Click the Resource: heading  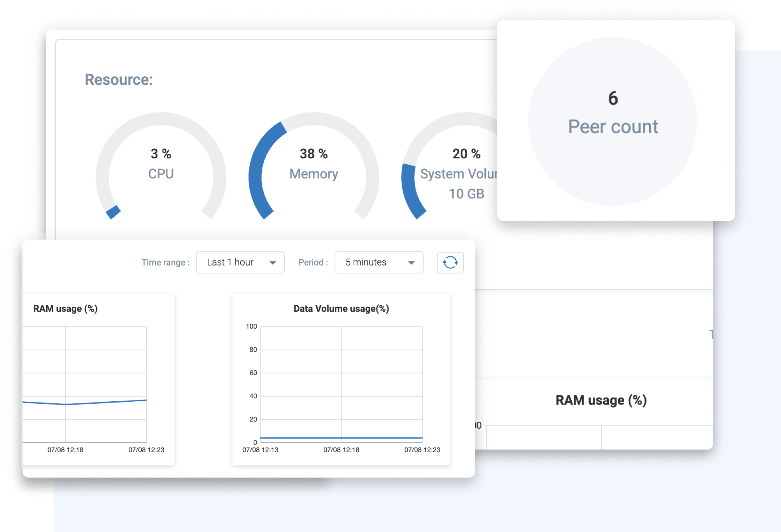119,80
